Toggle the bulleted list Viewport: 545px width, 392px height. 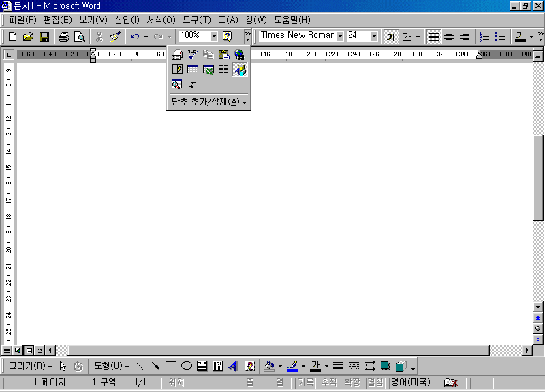coord(500,37)
